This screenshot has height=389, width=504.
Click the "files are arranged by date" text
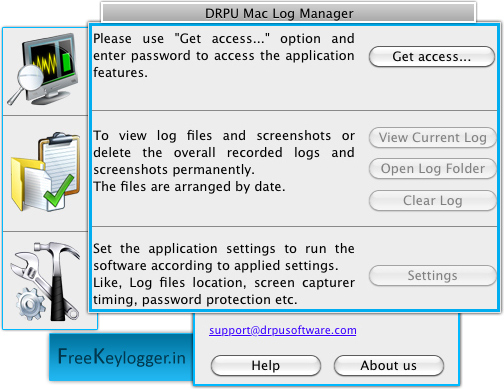coord(203,187)
